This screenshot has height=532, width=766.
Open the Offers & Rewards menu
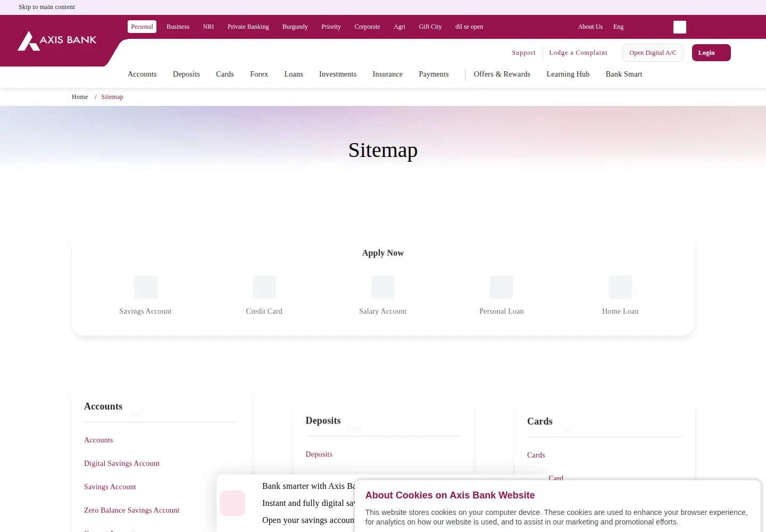[x=502, y=74]
